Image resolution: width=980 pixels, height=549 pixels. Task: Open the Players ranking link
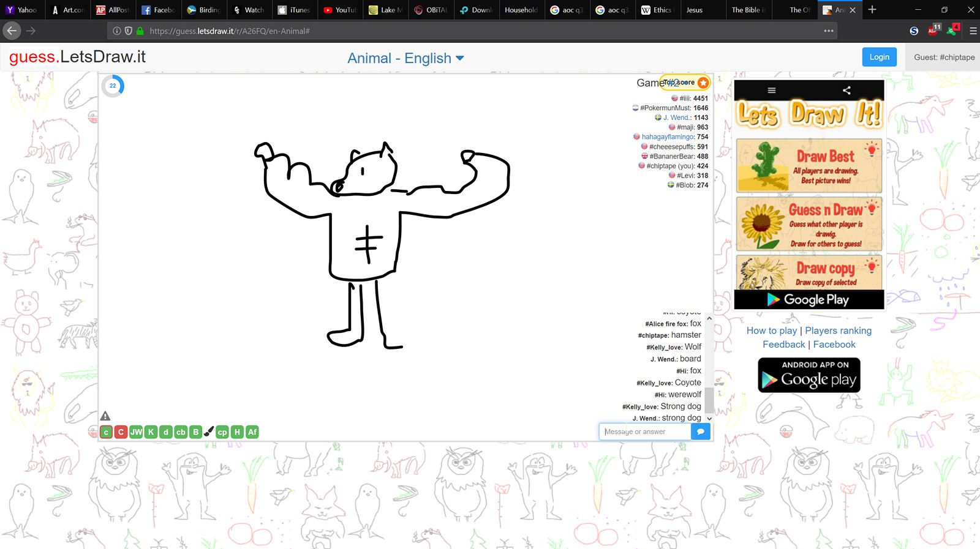(x=838, y=331)
